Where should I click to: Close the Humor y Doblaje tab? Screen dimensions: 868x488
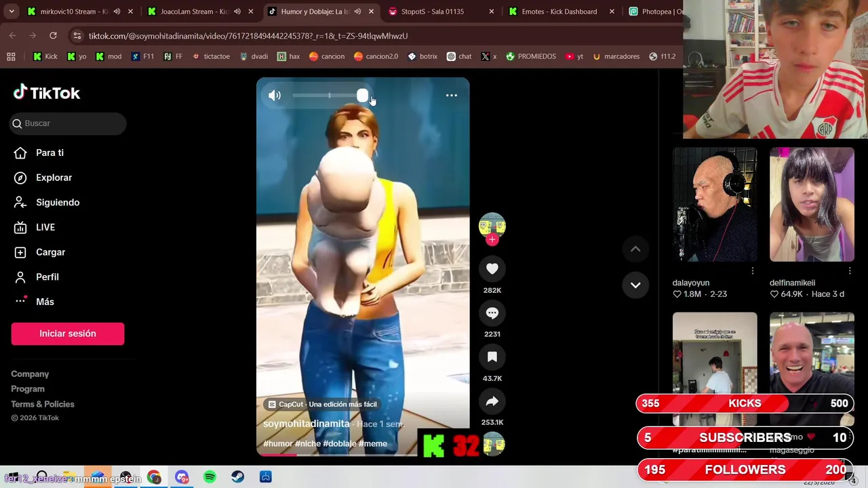pyautogui.click(x=371, y=12)
